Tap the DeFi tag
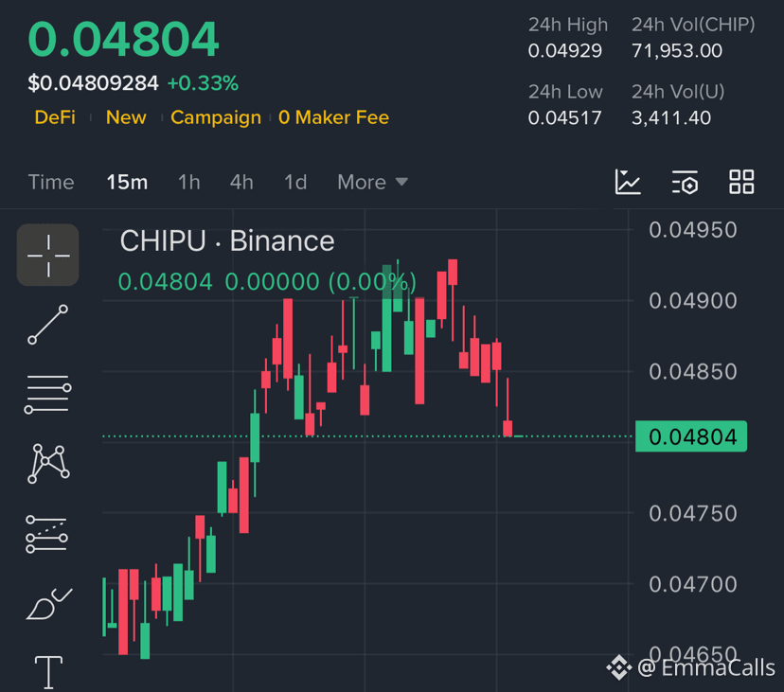 pos(55,117)
